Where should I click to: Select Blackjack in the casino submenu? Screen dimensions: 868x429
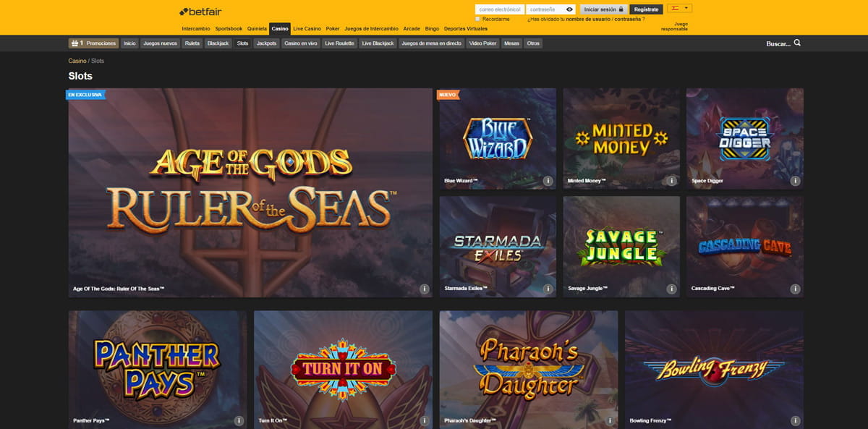(x=218, y=43)
